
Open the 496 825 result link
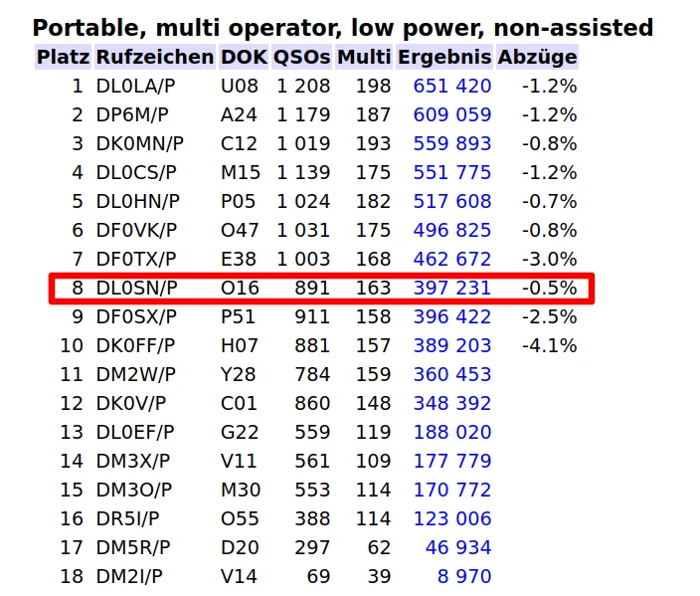coord(451,231)
